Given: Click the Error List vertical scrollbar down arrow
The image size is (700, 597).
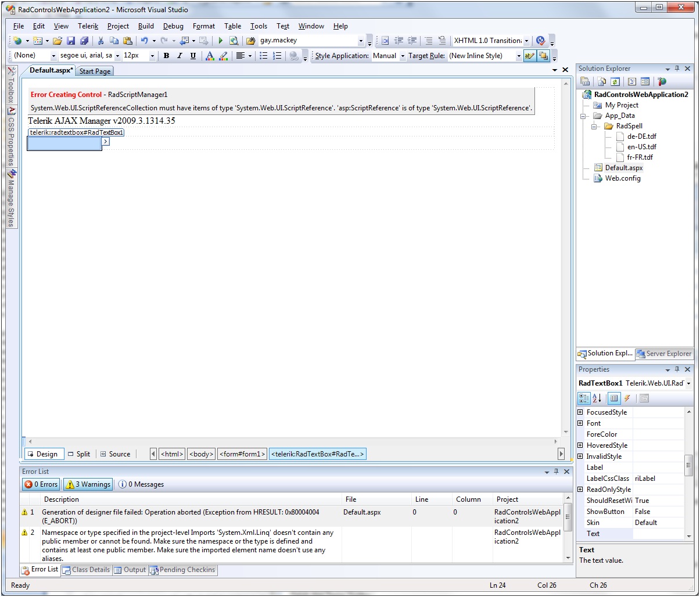Looking at the screenshot, I should pos(568,559).
